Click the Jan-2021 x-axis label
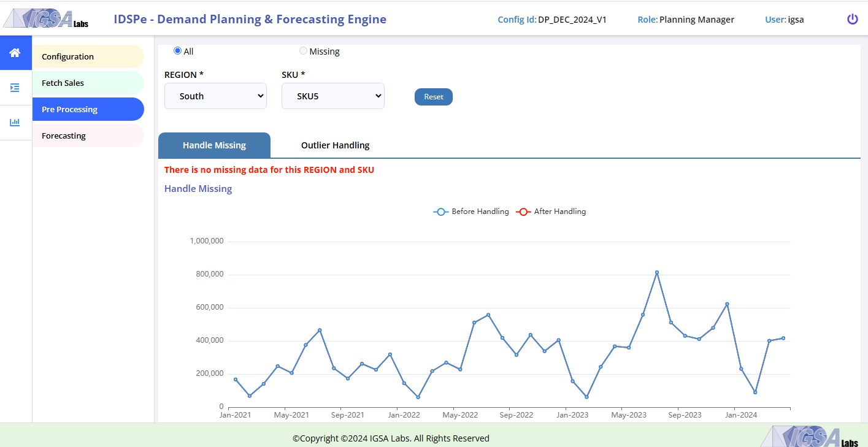The width and height of the screenshot is (868, 447). pos(236,415)
